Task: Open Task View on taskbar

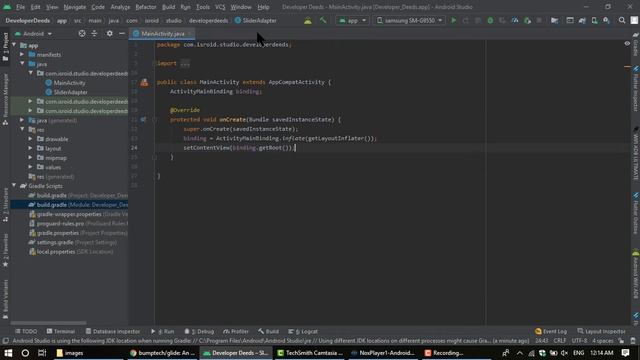Action: pos(42,353)
